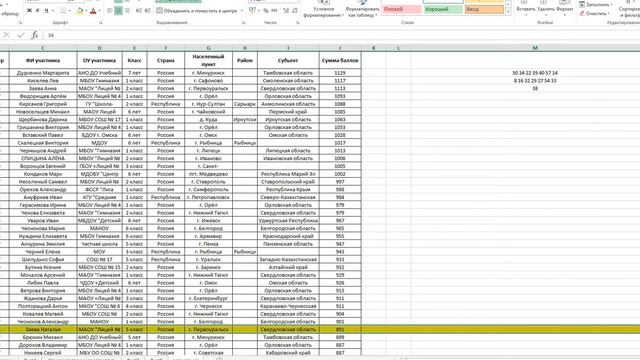Image resolution: width=640 pixels, height=360 pixels.
Task: Open Insert Function fx dialog
Action: [35, 36]
